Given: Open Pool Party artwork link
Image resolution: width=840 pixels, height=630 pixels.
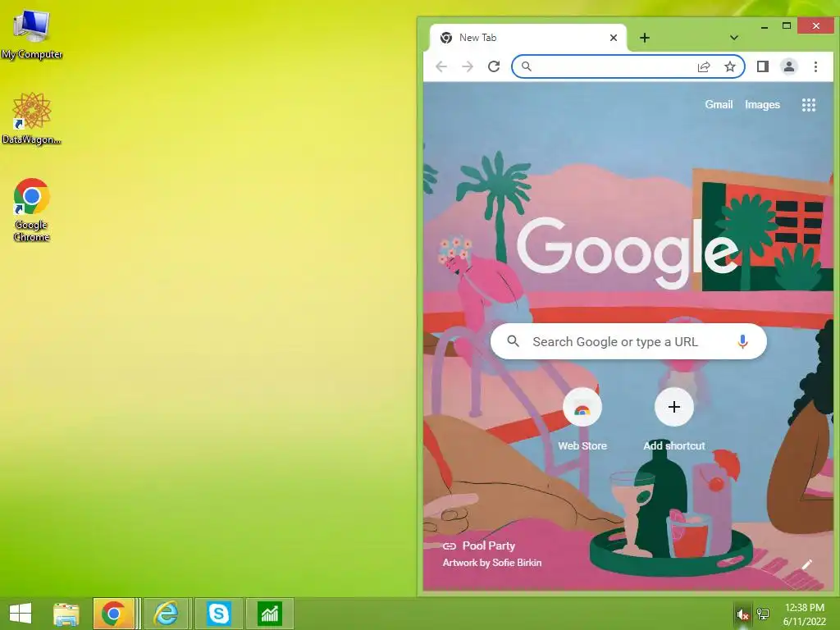Looking at the screenshot, I should (479, 546).
